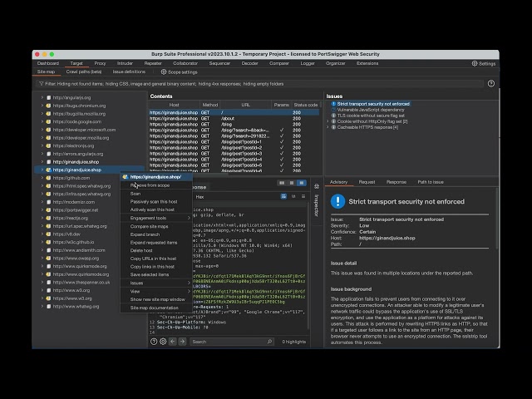Open Crawl paths (beta) tab

(x=84, y=72)
